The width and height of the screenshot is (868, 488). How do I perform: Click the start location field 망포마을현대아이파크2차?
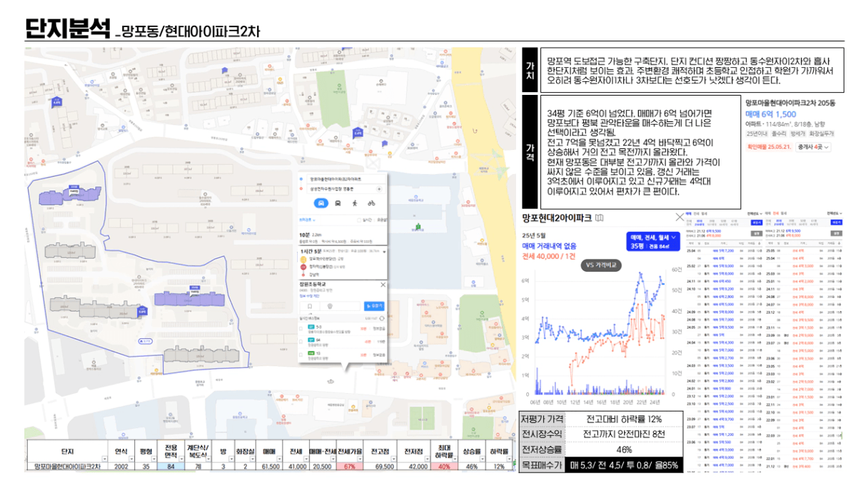(x=347, y=179)
